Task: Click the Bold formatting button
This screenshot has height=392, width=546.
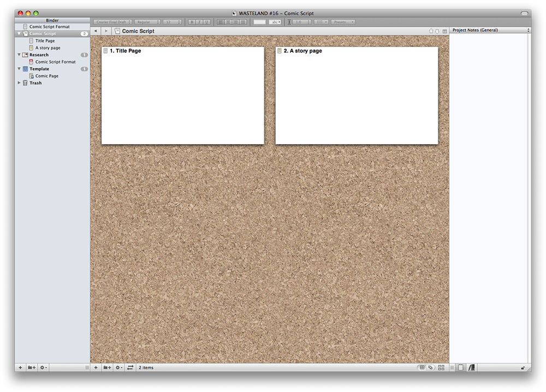Action: pos(192,22)
